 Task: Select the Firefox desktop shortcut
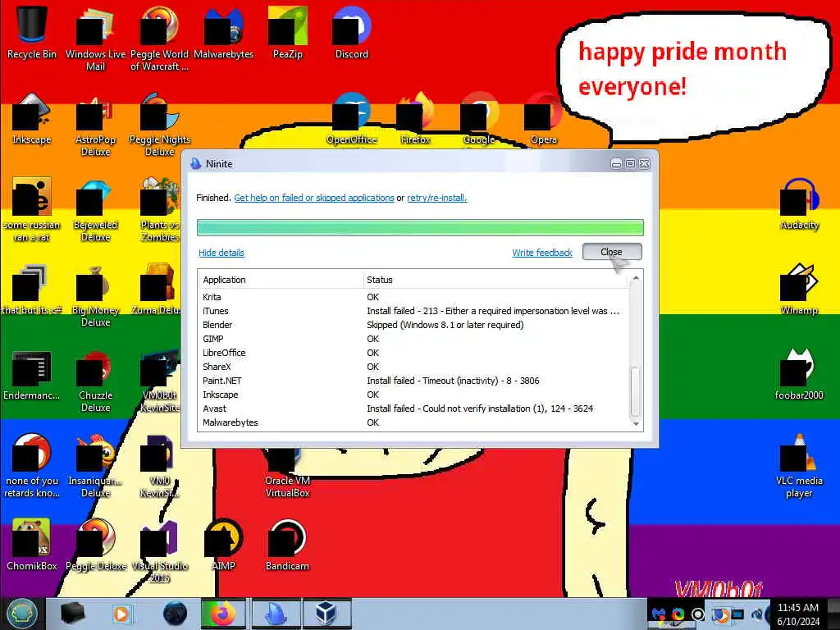coord(416,119)
